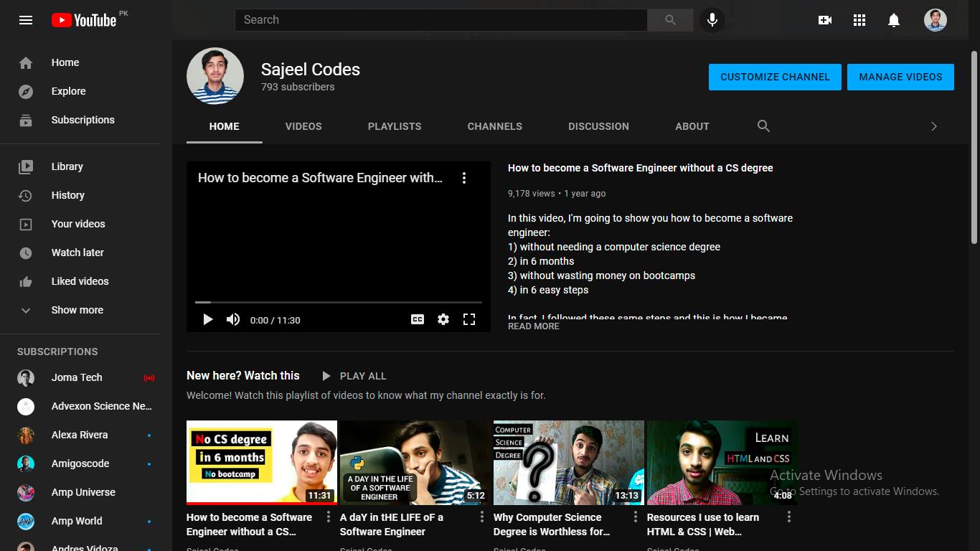The height and width of the screenshot is (551, 980).
Task: Click the channel search magnifier icon
Action: coord(763,126)
